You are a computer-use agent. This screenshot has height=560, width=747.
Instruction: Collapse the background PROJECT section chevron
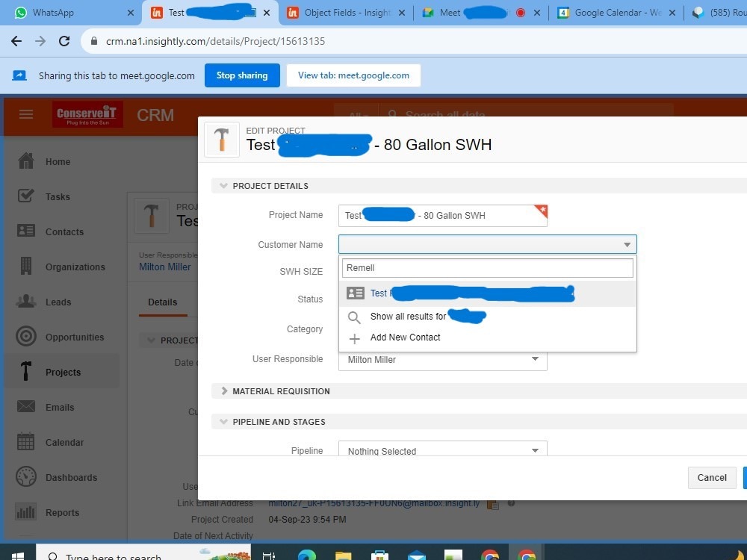(x=151, y=340)
